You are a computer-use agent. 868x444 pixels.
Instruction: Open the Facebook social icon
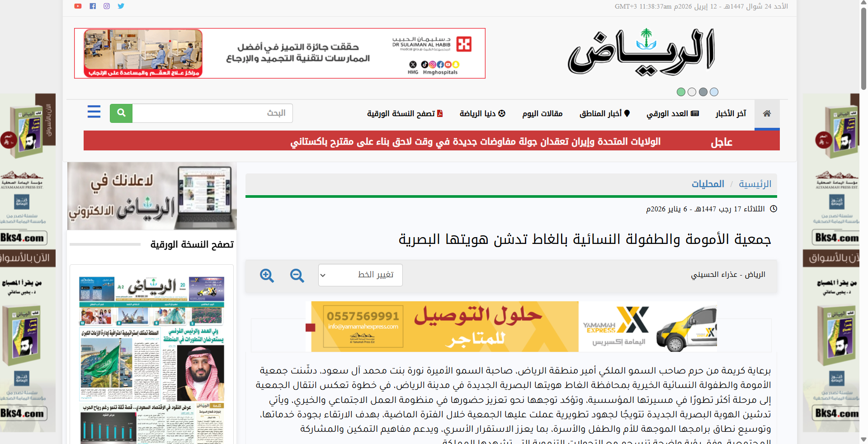pyautogui.click(x=93, y=6)
